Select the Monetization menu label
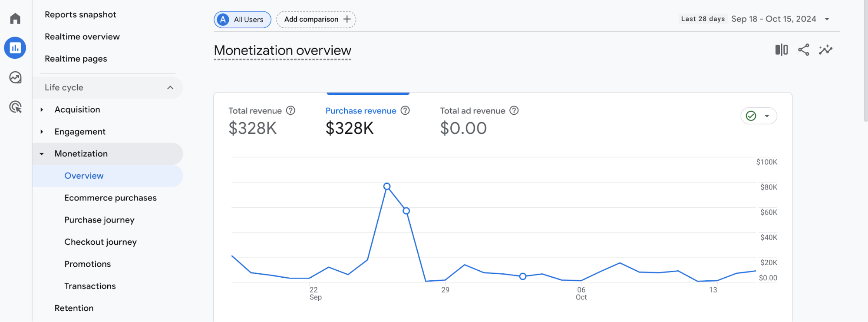Screen dimensions: 868x322 point(81,154)
